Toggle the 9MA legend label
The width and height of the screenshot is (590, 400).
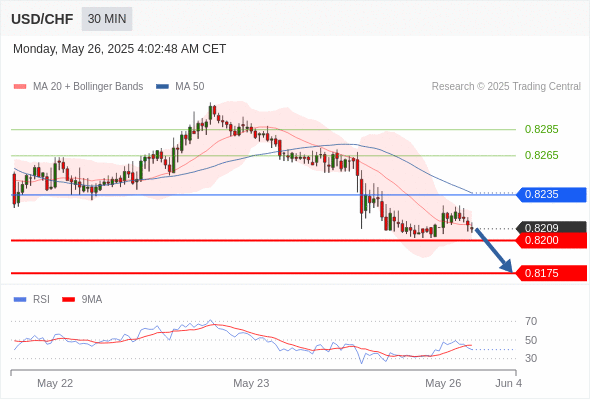[92, 300]
